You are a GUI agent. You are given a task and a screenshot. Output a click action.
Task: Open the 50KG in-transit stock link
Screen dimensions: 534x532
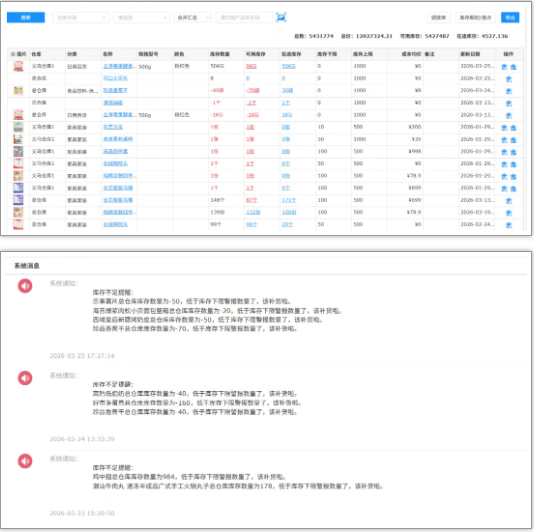(288, 66)
